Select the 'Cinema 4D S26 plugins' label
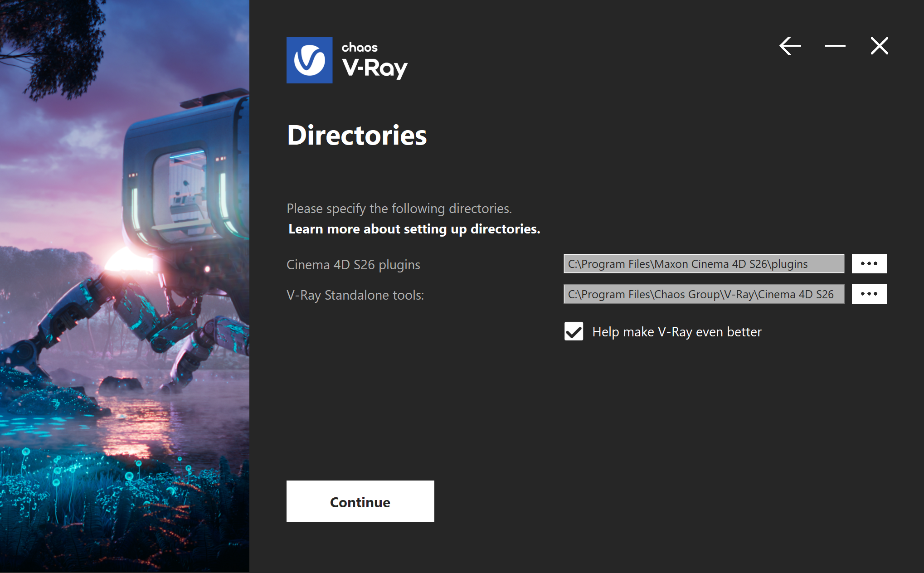 [x=353, y=265]
